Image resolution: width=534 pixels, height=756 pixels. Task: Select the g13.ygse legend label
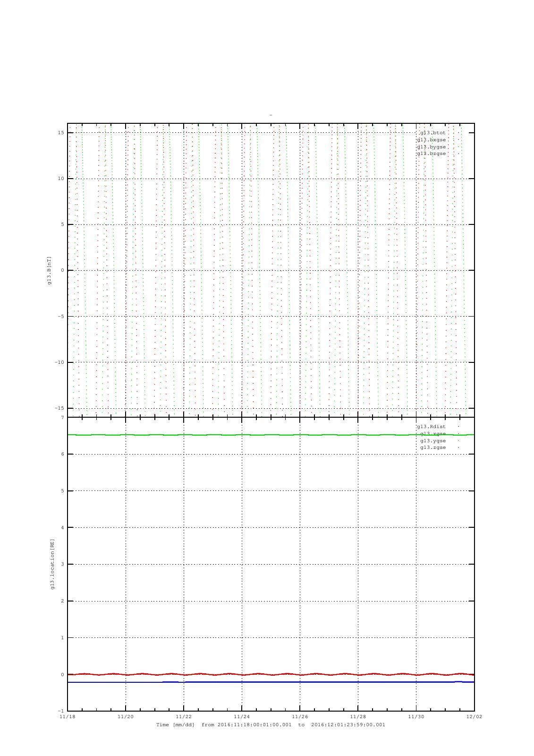click(x=433, y=441)
